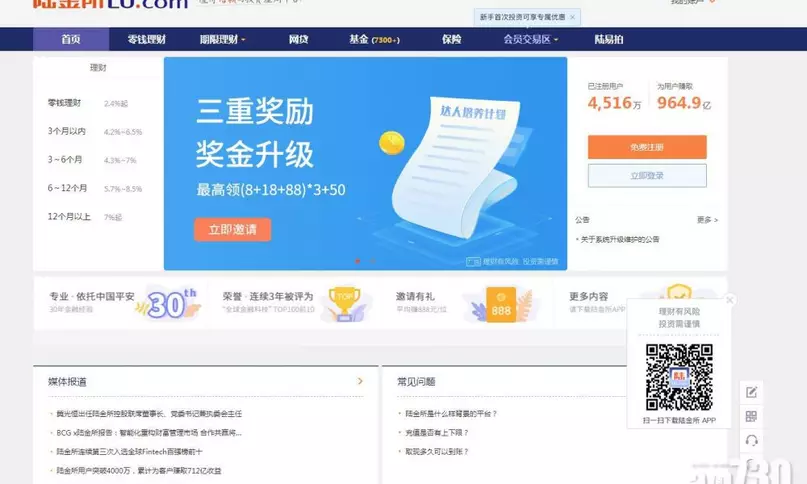Image resolution: width=807 pixels, height=484 pixels.
Task: Click the 888 reward icon
Action: [501, 305]
